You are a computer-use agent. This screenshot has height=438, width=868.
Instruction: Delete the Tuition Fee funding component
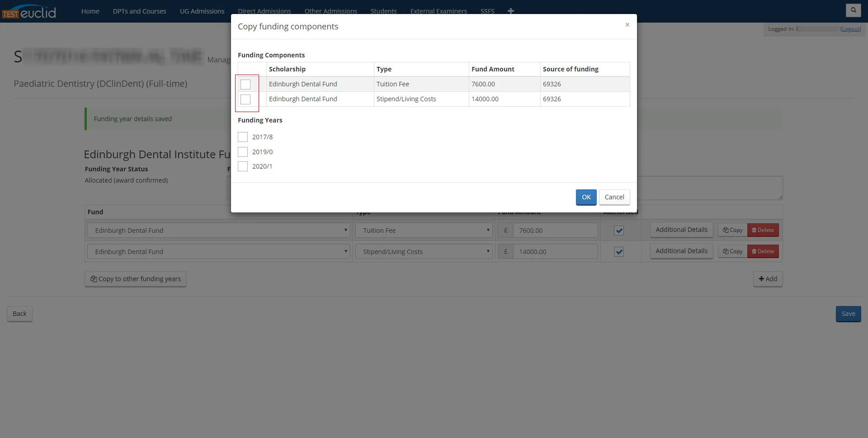(x=763, y=230)
